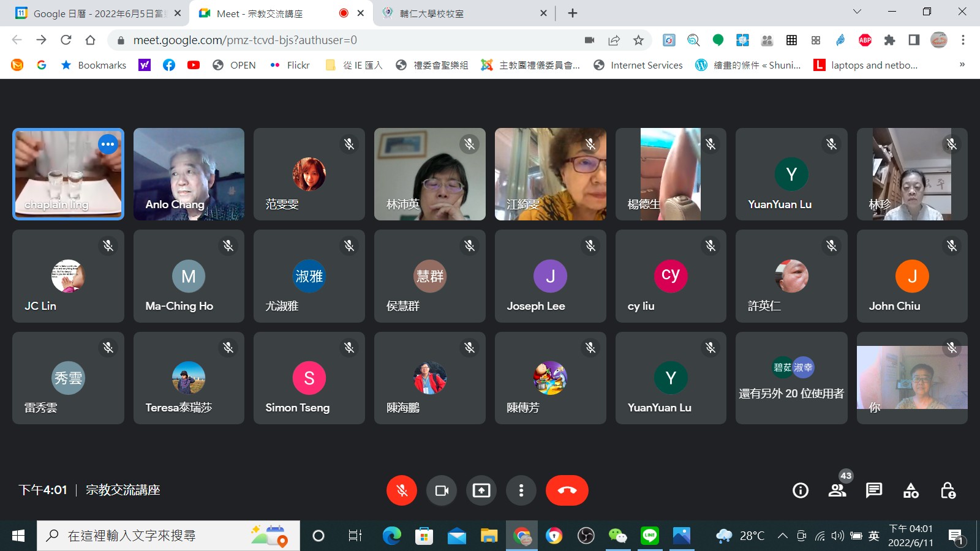Viewport: 980px width, 551px height.
Task: Expand the hidden bookmarks overflow chevron
Action: (x=962, y=65)
